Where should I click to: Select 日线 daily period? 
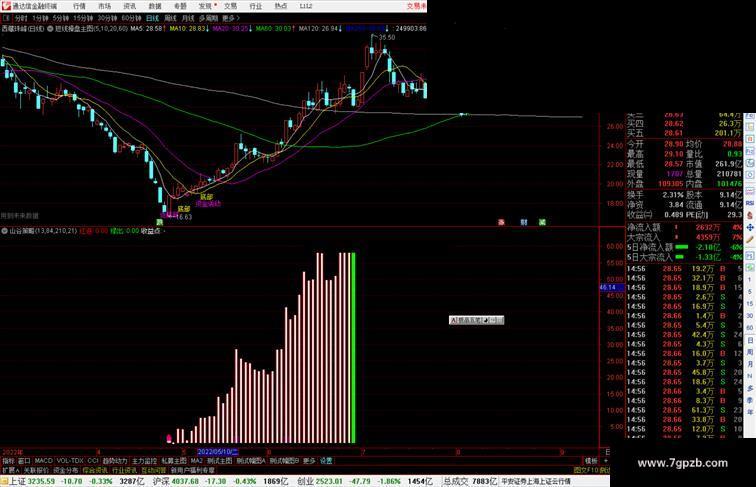(x=152, y=18)
